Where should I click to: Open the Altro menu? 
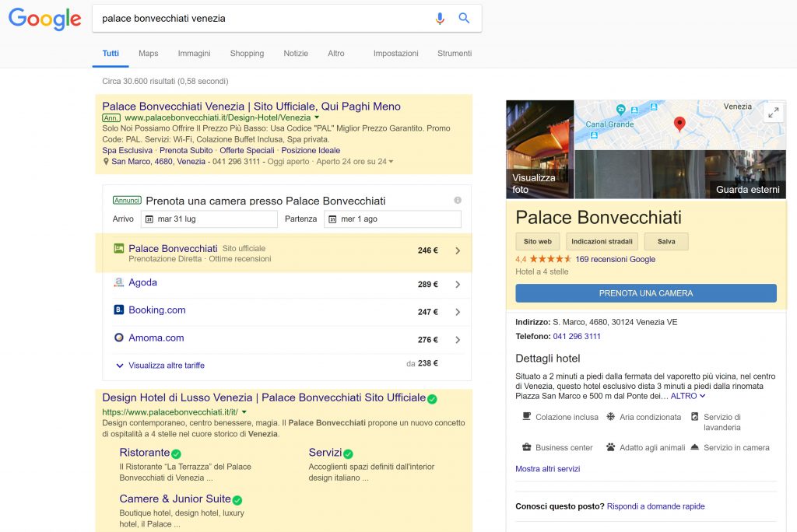pos(336,54)
